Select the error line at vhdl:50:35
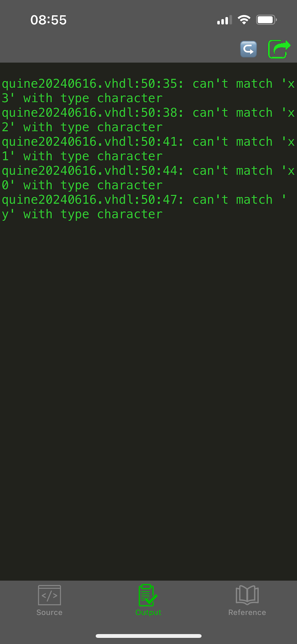297x644 pixels. coord(92,84)
